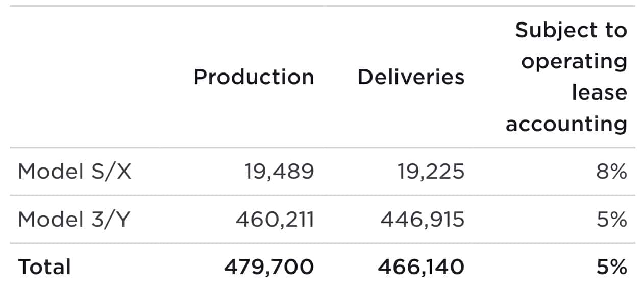
Task: Click the divider line above the Total row
Action: 322,243
